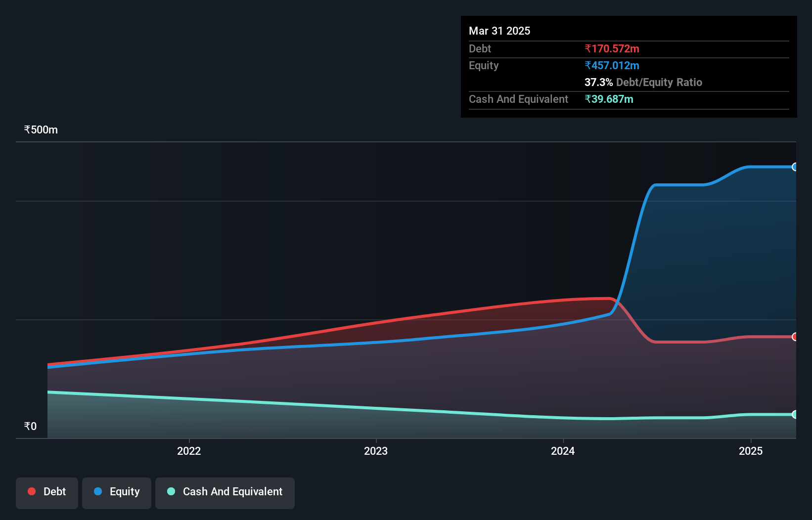Toggle visibility of the Debt series
Image resolution: width=812 pixels, height=520 pixels.
[x=46, y=492]
